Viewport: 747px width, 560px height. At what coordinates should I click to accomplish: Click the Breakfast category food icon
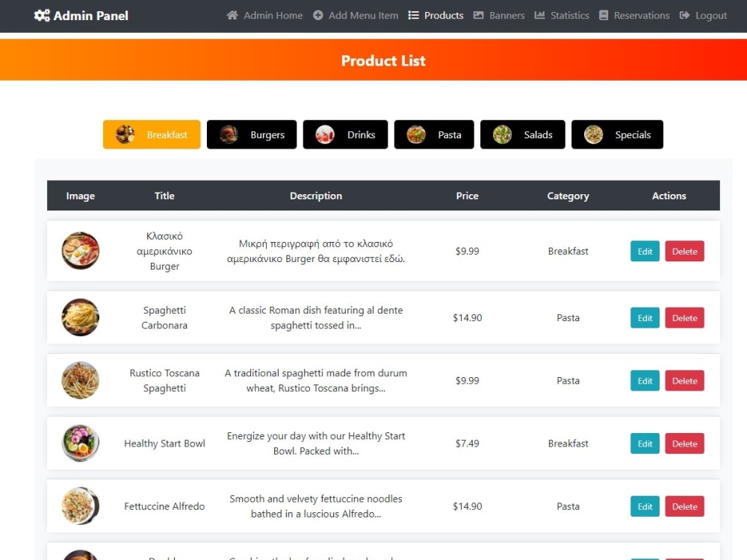tap(125, 134)
